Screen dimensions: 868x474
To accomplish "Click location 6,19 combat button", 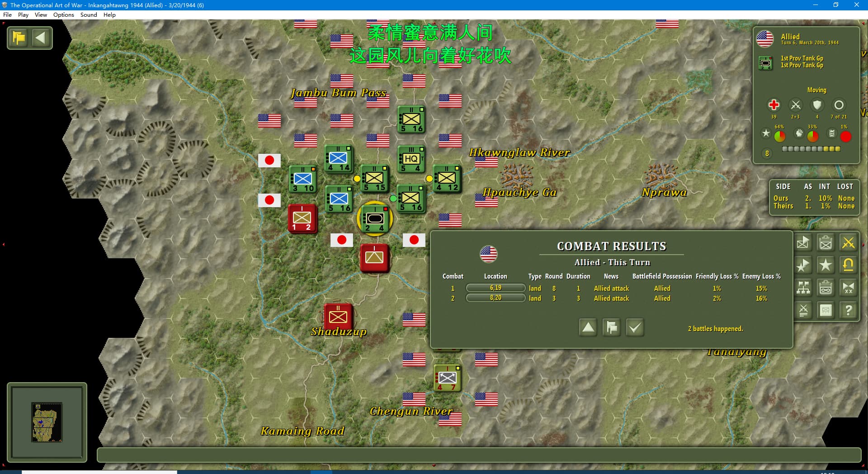I will [x=495, y=288].
